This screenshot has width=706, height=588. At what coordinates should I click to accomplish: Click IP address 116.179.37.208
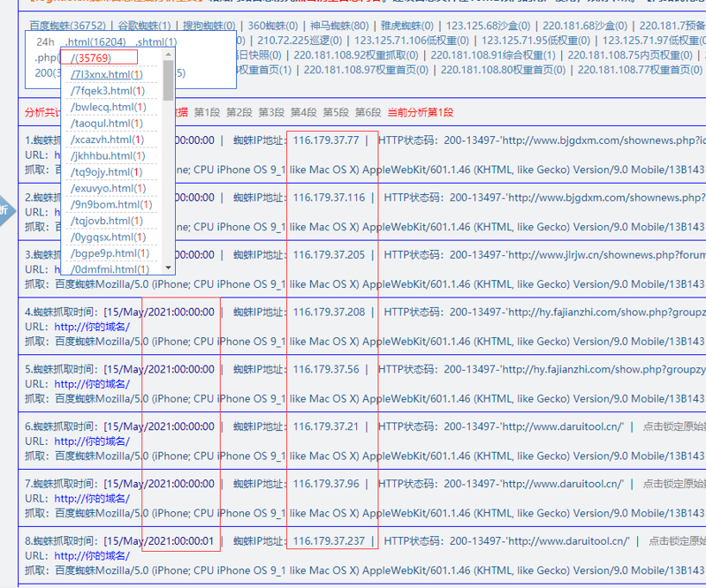tap(329, 312)
